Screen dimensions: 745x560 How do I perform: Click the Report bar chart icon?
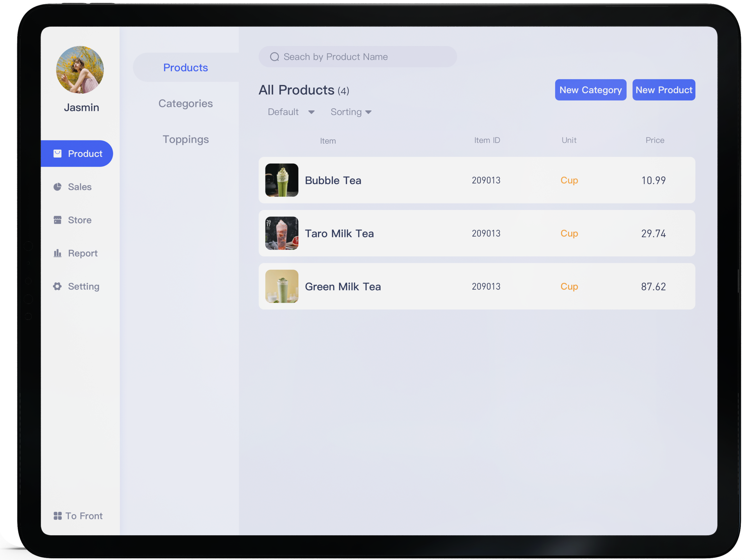point(58,253)
